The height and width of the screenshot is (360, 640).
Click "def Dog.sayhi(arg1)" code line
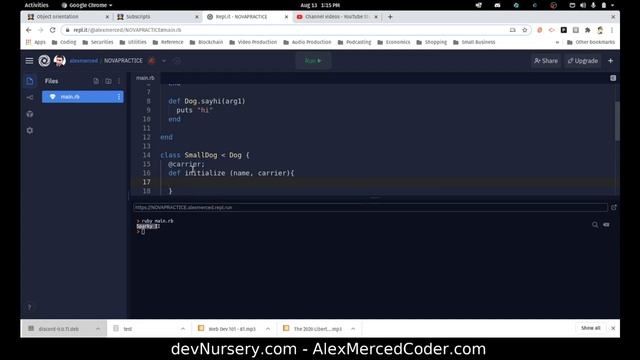(207, 101)
